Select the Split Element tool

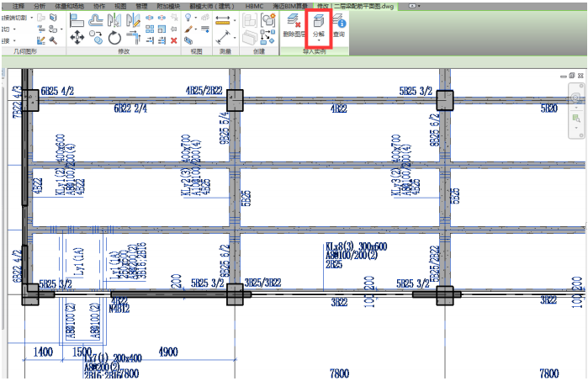(150, 18)
